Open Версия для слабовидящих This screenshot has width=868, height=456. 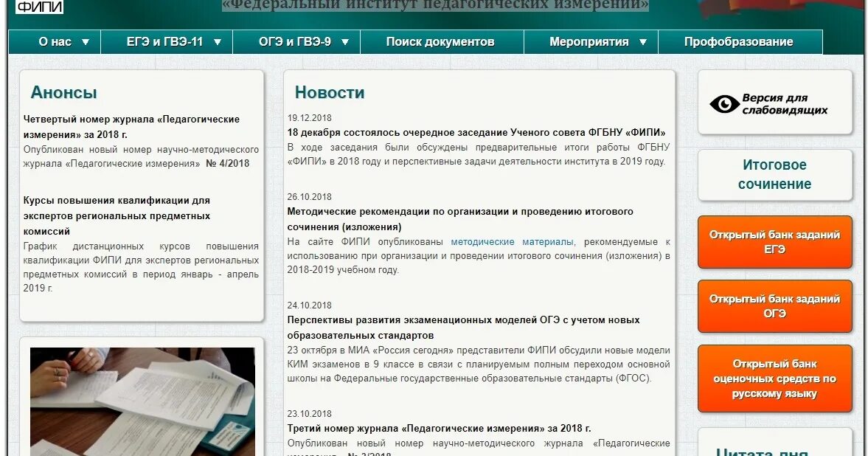pos(775,103)
